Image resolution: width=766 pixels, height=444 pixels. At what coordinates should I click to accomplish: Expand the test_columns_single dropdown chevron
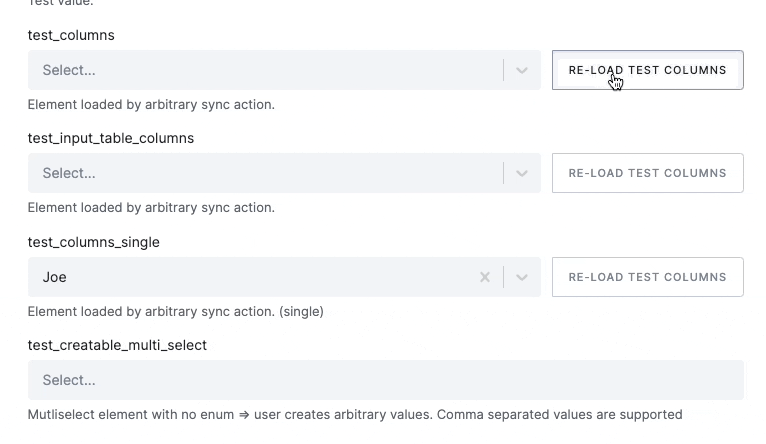point(521,277)
